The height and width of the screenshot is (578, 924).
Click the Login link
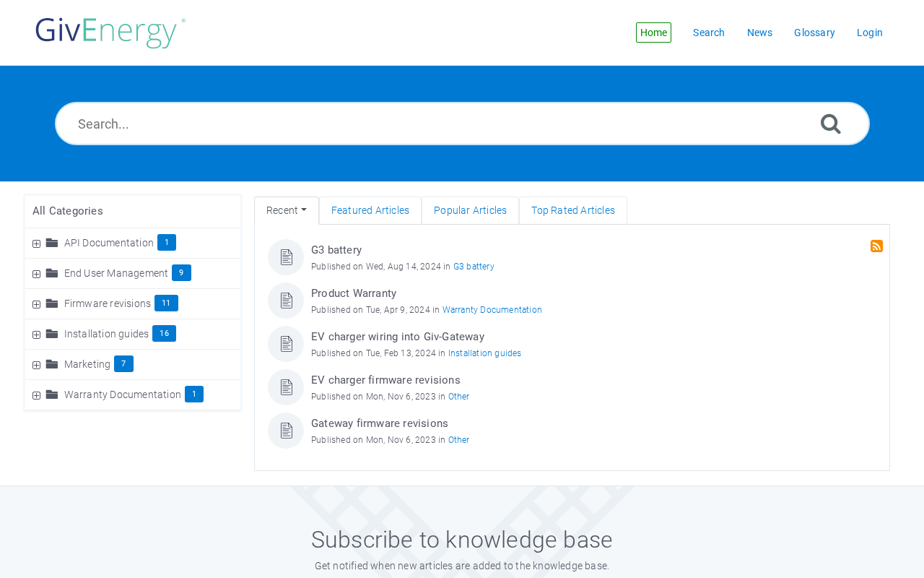tap(870, 33)
